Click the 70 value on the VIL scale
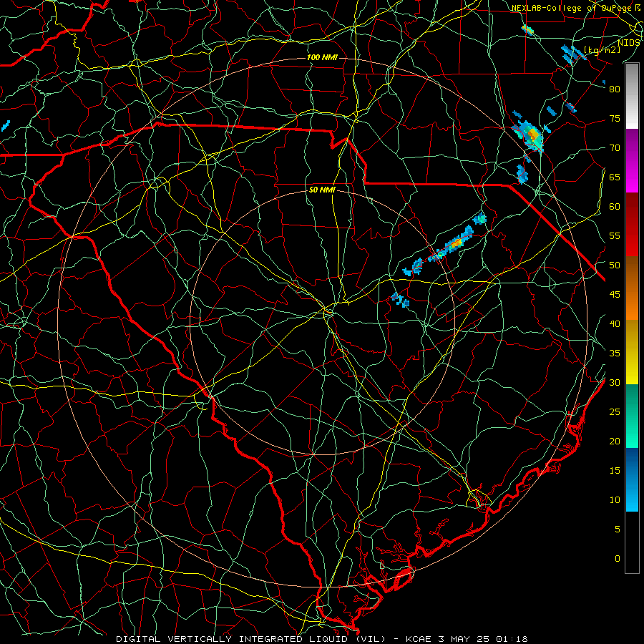 615,148
